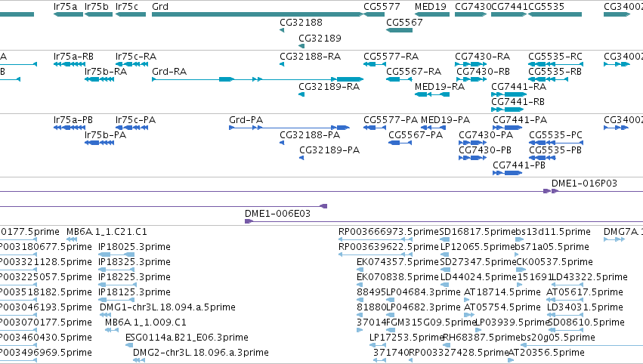The image size is (643, 364).
Task: Click the MB6A.1_1.C21.C1 EST feature
Action: [x=71, y=239]
